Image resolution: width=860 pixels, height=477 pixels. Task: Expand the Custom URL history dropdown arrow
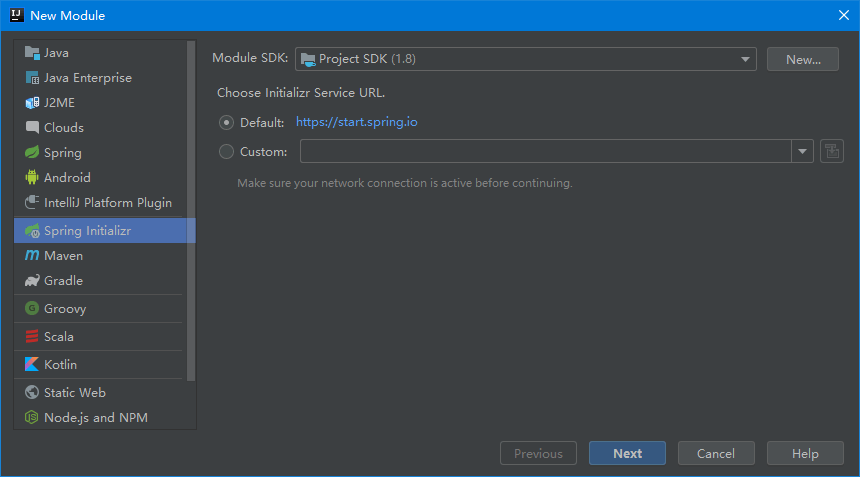pyautogui.click(x=802, y=151)
